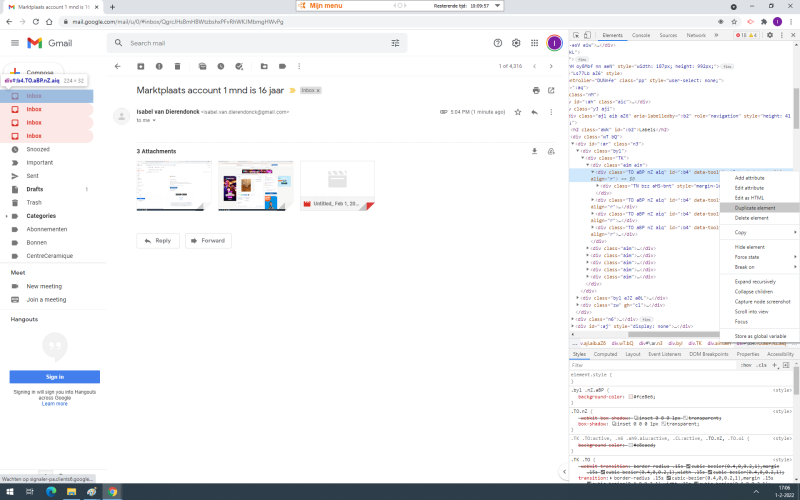The image size is (800, 500).
Task: Open the color swatch for the active box-shadow transparent value
Action: (x=664, y=424)
